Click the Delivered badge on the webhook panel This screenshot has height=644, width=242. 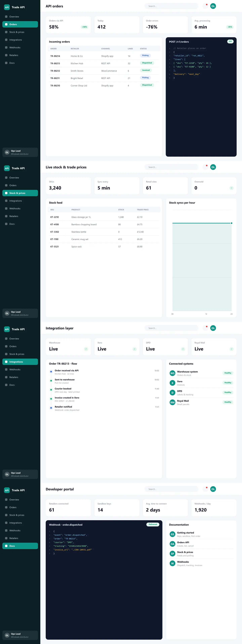point(153,524)
